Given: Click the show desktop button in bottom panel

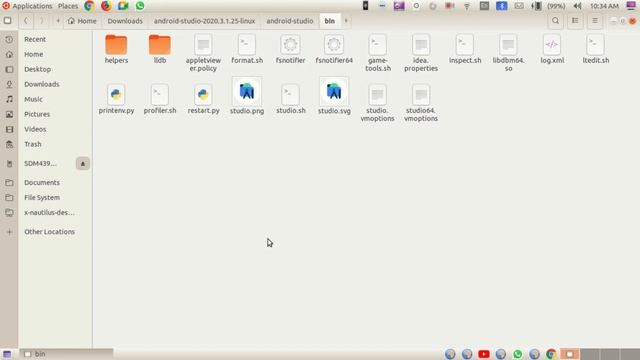Looking at the screenshot, I should pos(7,354).
